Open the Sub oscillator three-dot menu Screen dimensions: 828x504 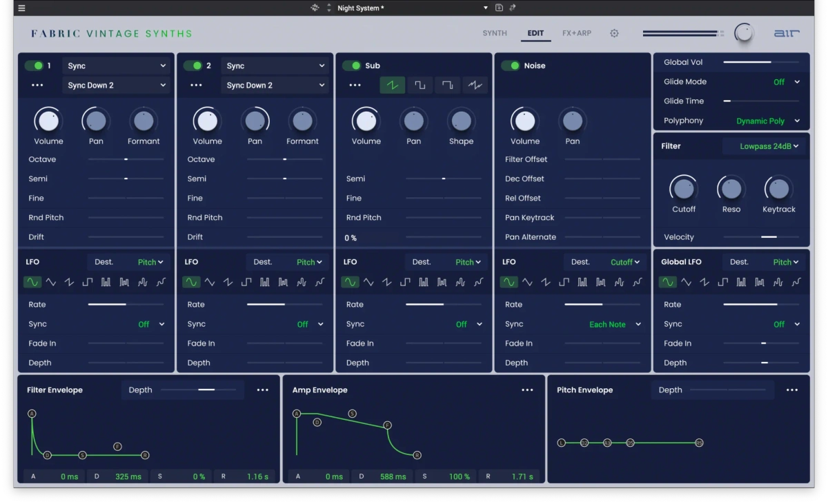355,85
